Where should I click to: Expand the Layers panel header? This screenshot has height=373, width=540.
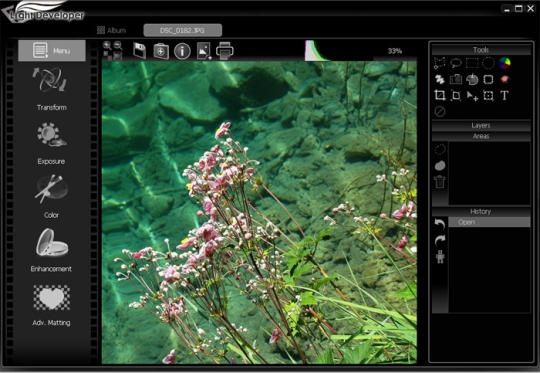click(x=481, y=125)
